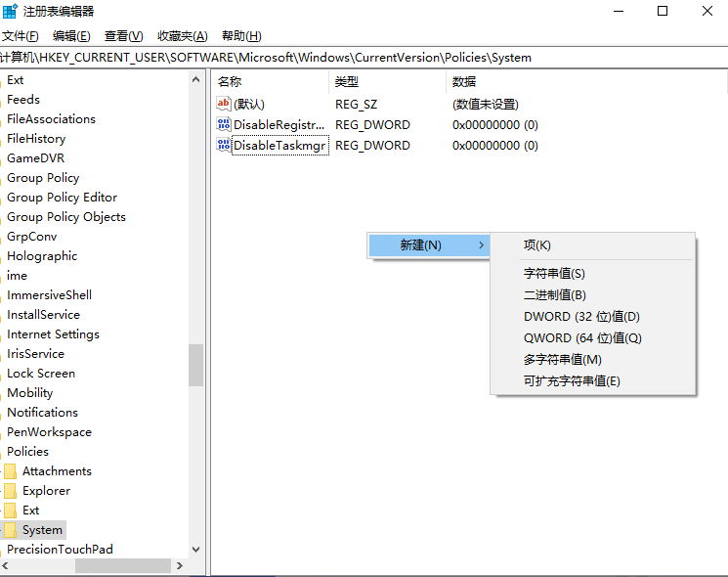Image resolution: width=728 pixels, height=577 pixels.
Task: Click the (默认) string value icon
Action: point(224,104)
